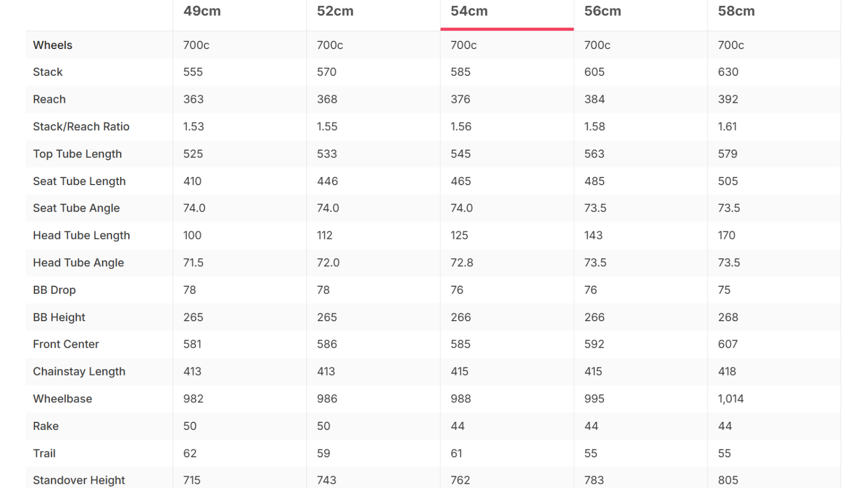This screenshot has width=868, height=488.
Task: Select the 54cm size column header
Action: coord(469,11)
